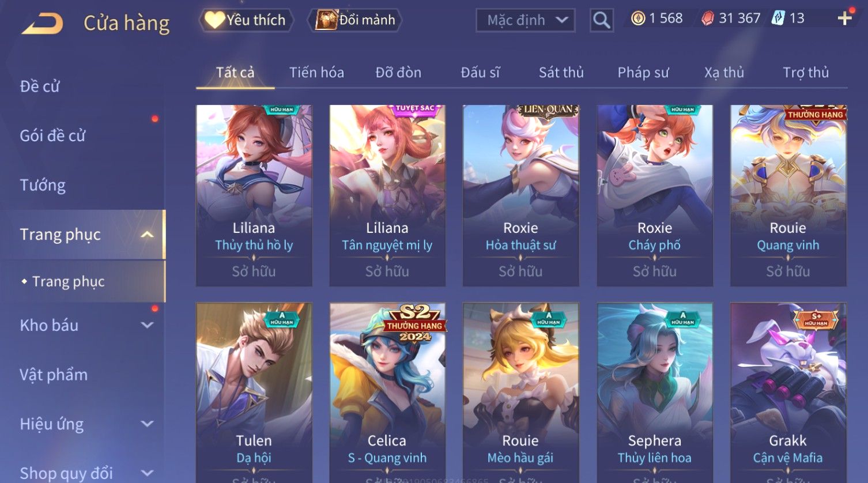The width and height of the screenshot is (868, 483).
Task: Open the Mặc định sort dropdown
Action: click(x=525, y=20)
